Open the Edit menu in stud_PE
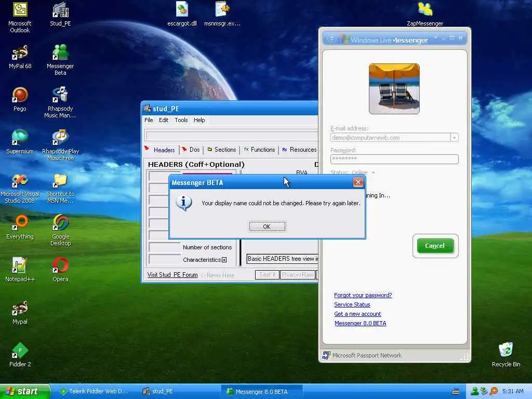Screen dimensions: 532x399 click(164, 120)
